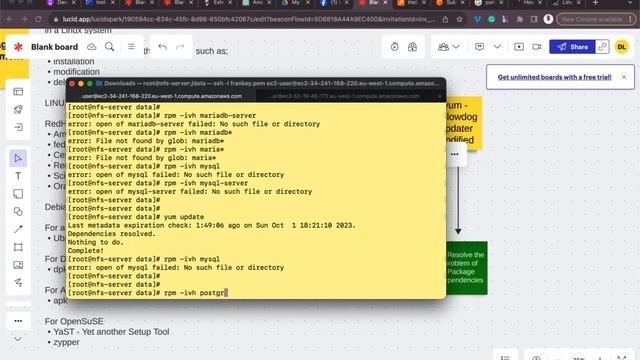Add a new terminal tab
640x360 pixels.
pyautogui.click(x=440, y=96)
